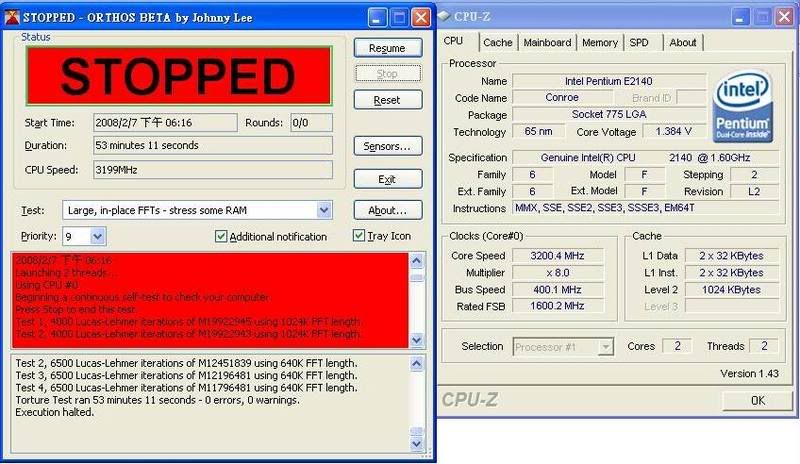Click the log line 'Torture Test ran 53 minutes'

(x=157, y=400)
